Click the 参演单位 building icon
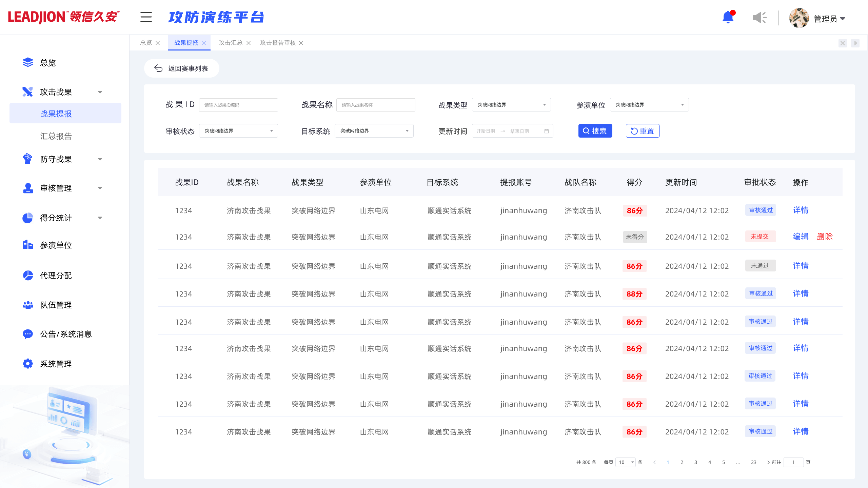Image resolution: width=868 pixels, height=488 pixels. (x=28, y=245)
